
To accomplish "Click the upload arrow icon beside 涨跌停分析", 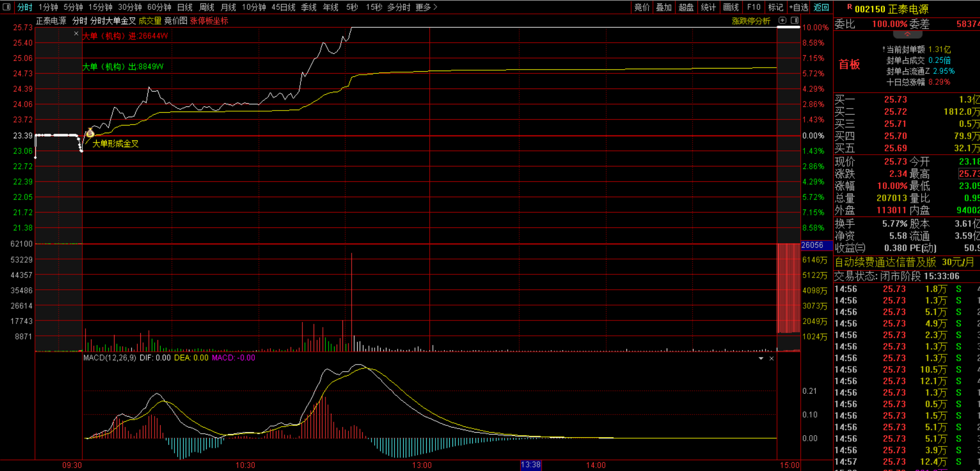I will (x=782, y=20).
